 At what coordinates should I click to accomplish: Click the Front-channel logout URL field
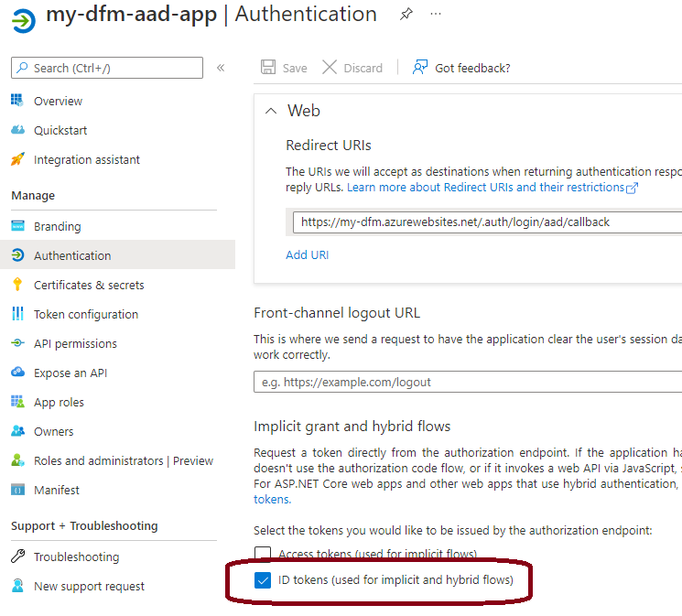pyautogui.click(x=468, y=382)
